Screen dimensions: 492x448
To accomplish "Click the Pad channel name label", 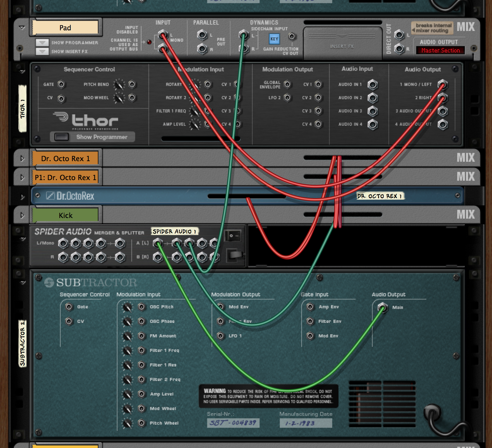I will (65, 28).
